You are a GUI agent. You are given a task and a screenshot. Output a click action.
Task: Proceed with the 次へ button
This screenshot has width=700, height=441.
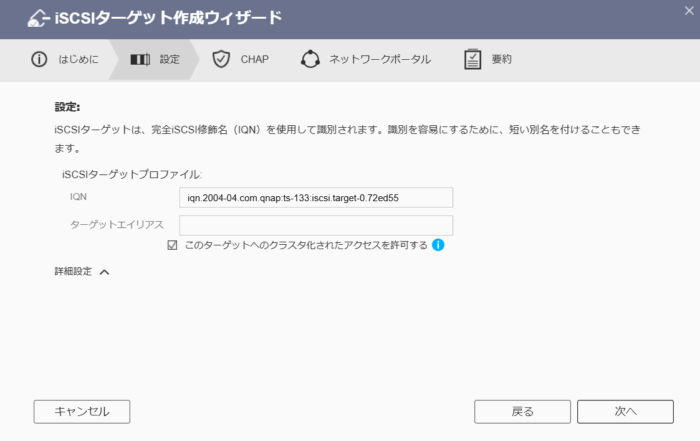(x=625, y=411)
